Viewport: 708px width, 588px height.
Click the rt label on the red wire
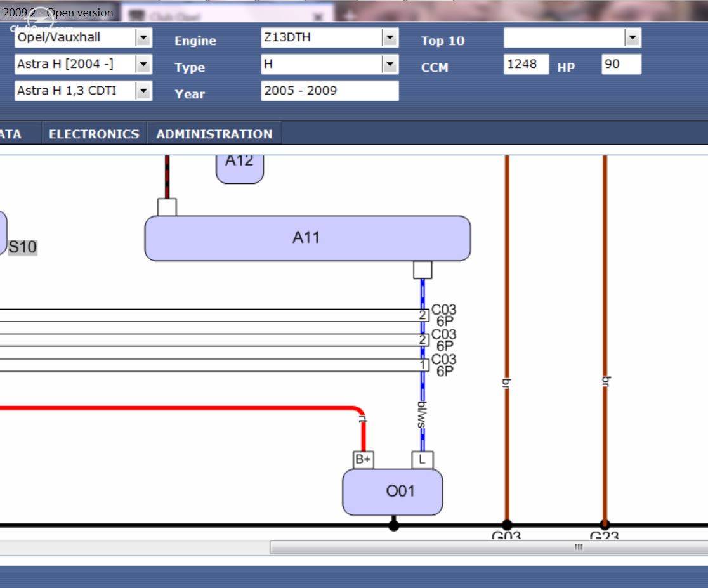363,419
